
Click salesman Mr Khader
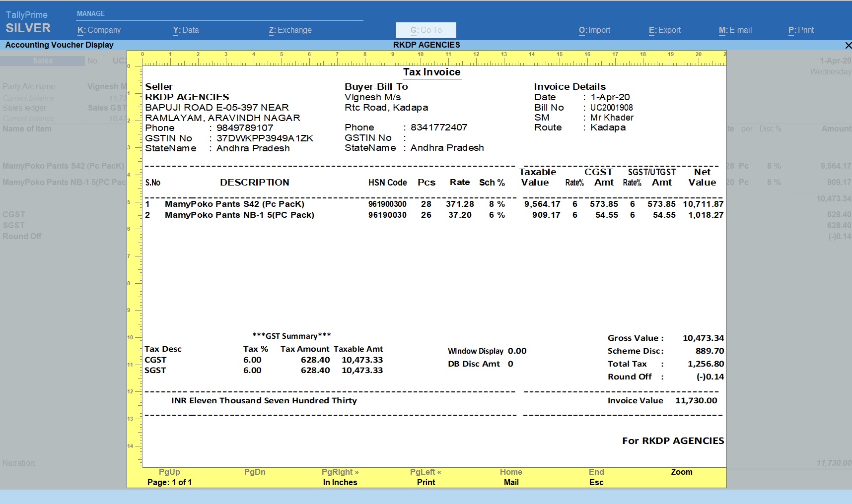(612, 118)
